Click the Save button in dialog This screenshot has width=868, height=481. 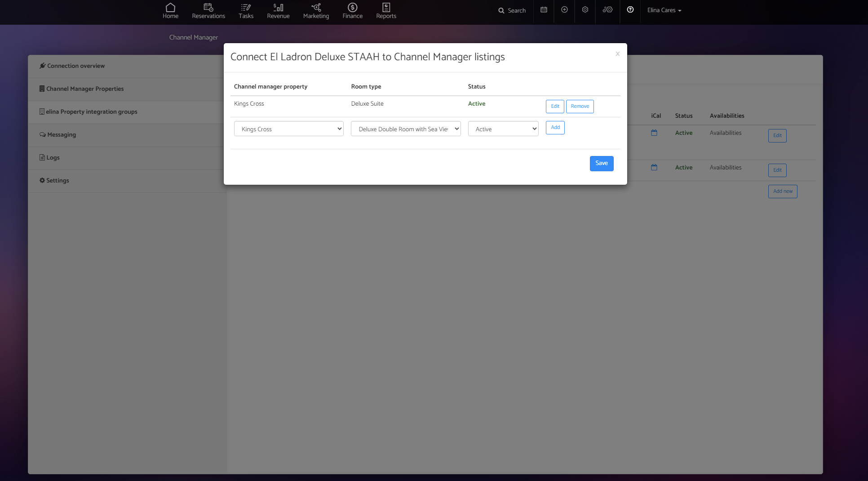pos(601,164)
